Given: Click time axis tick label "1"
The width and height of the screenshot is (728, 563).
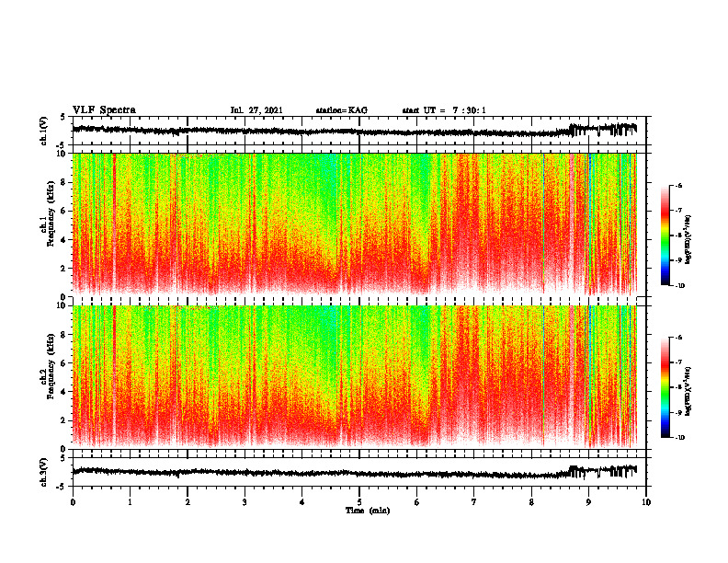Looking at the screenshot, I should (130, 502).
